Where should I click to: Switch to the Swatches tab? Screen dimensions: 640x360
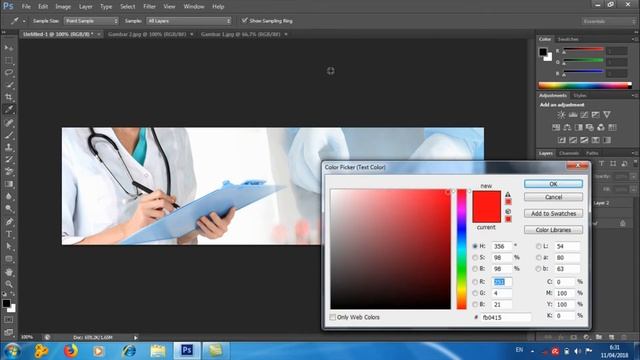click(x=568, y=39)
